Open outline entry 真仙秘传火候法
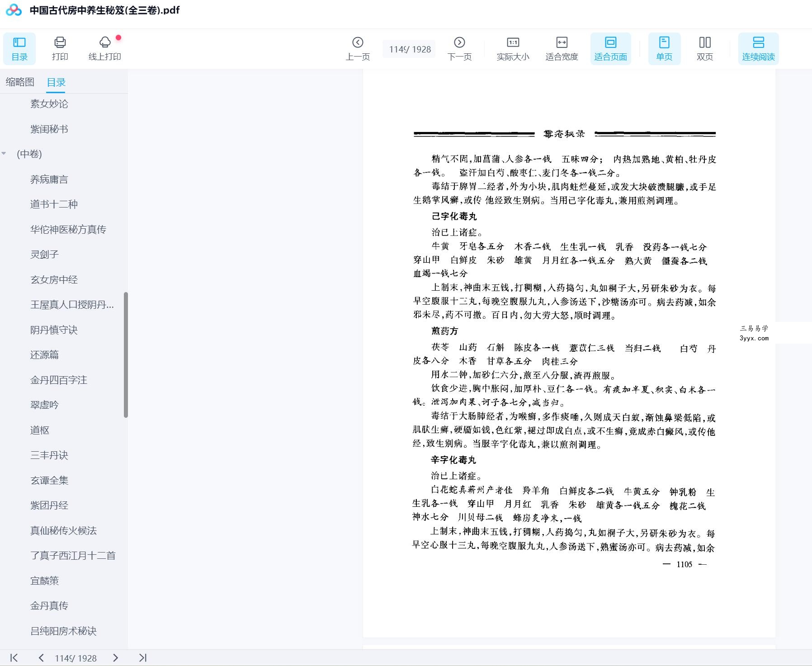812x666 pixels. click(x=63, y=530)
